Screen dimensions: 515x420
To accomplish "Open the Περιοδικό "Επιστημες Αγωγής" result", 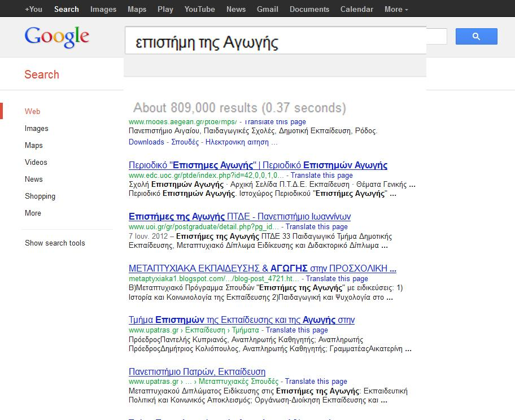I will click(x=258, y=165).
